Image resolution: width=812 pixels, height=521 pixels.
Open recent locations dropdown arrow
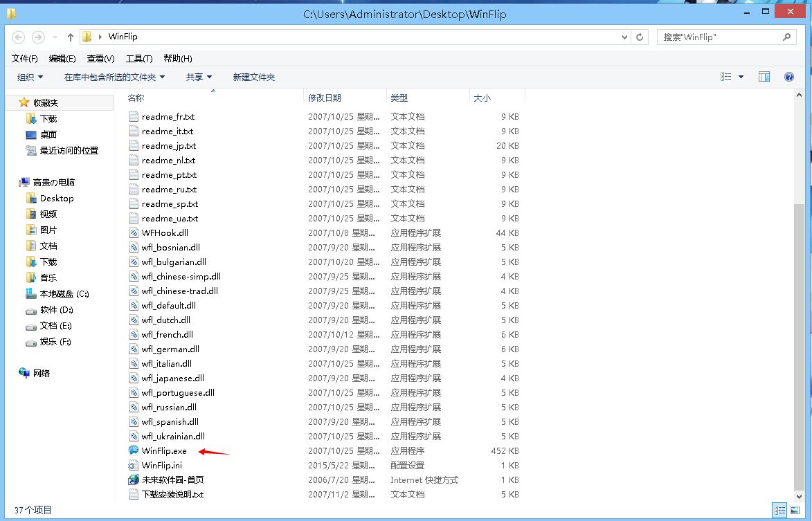tap(55, 37)
